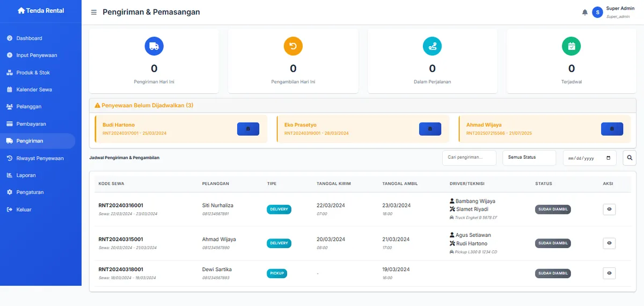Image resolution: width=644 pixels, height=306 pixels.
Task: View details of RNT20240316001 with eye icon
Action: pos(609,209)
